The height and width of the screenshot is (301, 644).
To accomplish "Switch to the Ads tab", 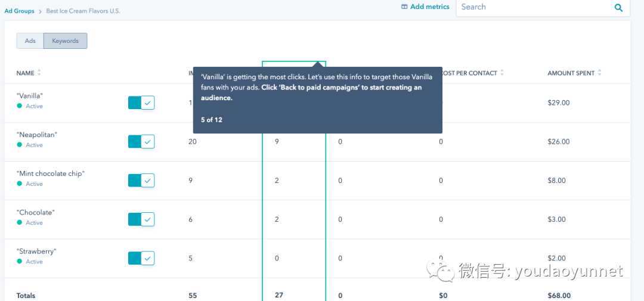I will click(x=30, y=41).
